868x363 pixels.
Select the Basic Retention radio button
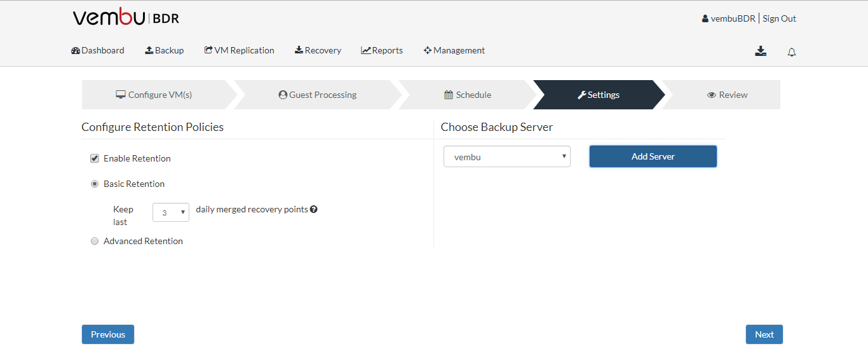point(95,184)
